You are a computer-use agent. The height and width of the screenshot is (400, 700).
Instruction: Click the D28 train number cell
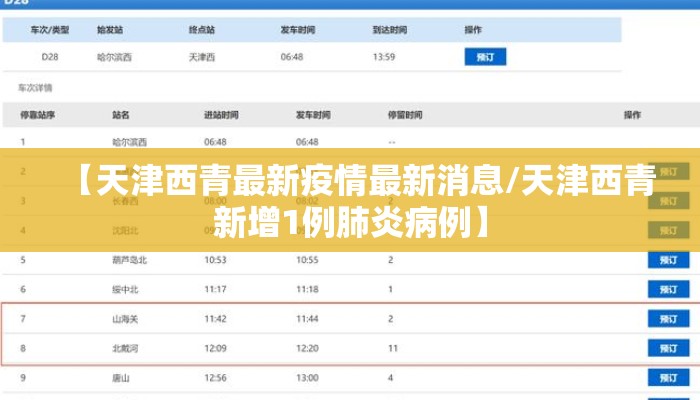(50, 57)
